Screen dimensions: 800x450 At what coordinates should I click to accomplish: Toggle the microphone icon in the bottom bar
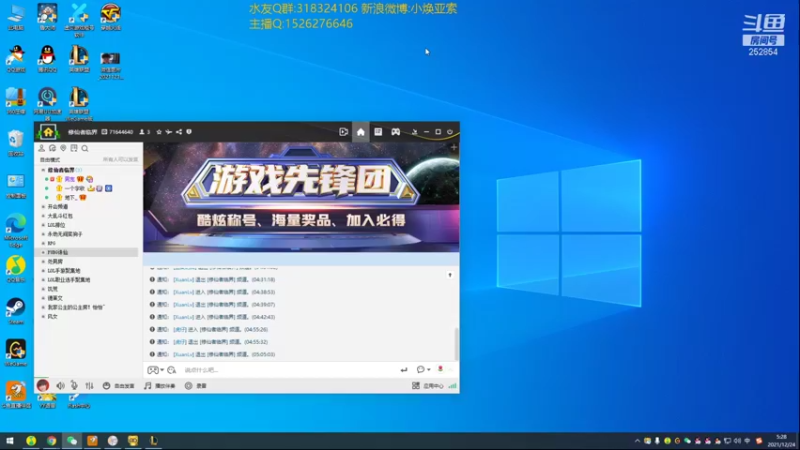pos(74,386)
